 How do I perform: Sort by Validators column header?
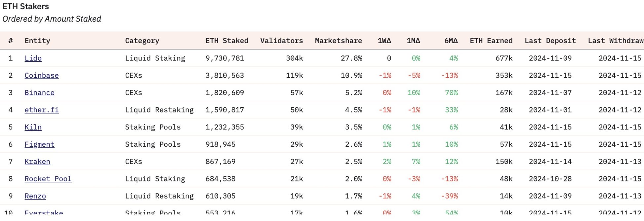click(281, 41)
